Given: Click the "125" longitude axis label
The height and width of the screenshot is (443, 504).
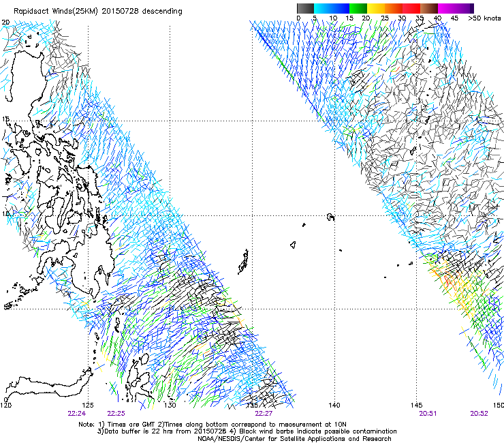Looking at the screenshot, I should 88,405.
